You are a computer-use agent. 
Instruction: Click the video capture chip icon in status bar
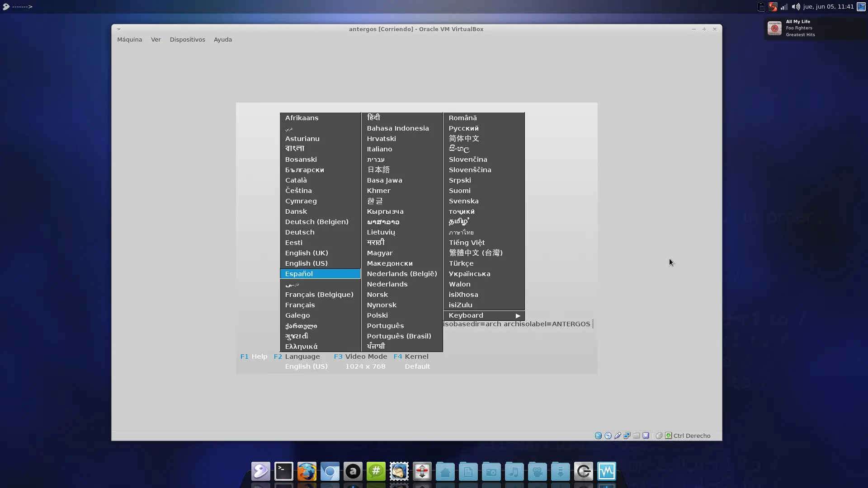[646, 436]
